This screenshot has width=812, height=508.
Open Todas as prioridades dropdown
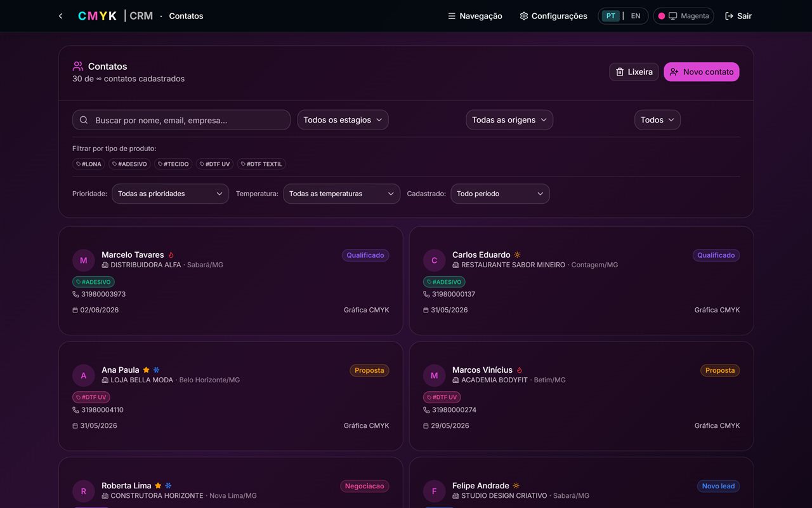(x=170, y=194)
